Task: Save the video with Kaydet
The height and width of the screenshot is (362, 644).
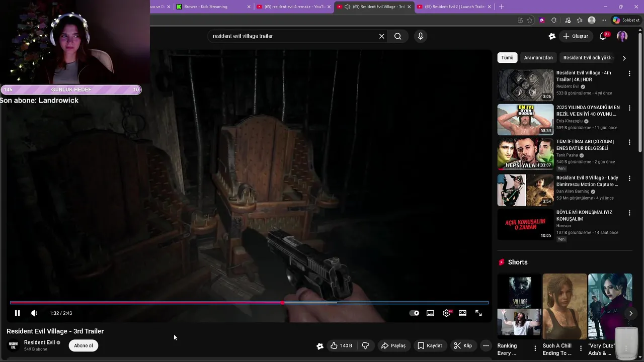Action: [429, 345]
